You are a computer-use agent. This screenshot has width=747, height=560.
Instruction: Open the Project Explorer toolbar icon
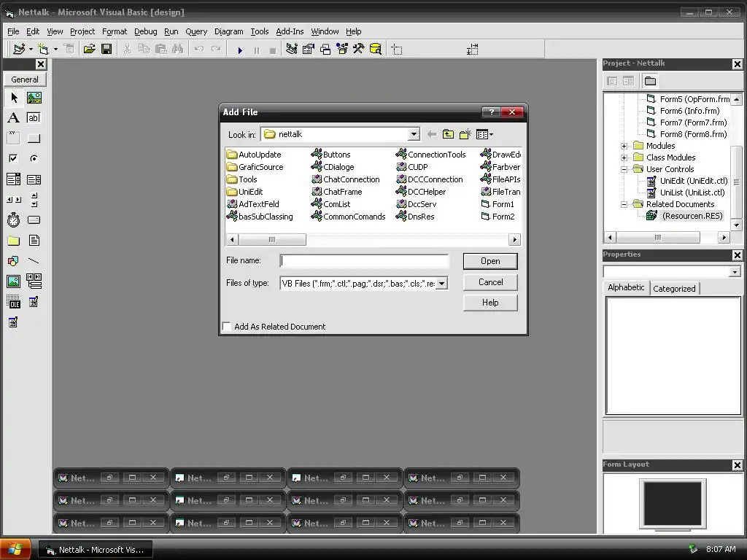pos(292,49)
